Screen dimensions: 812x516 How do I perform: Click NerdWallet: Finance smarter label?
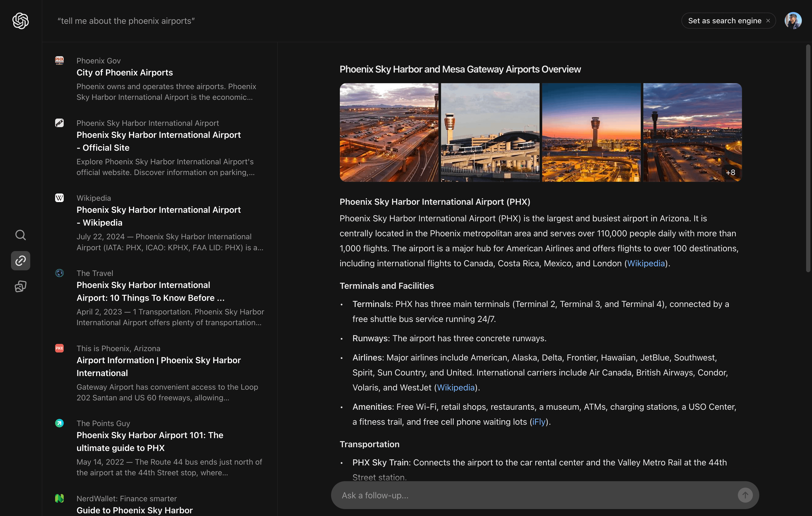point(126,498)
